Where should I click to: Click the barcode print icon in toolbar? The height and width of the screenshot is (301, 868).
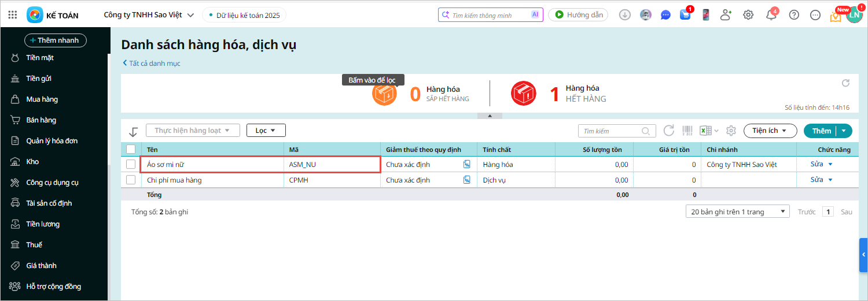click(687, 131)
